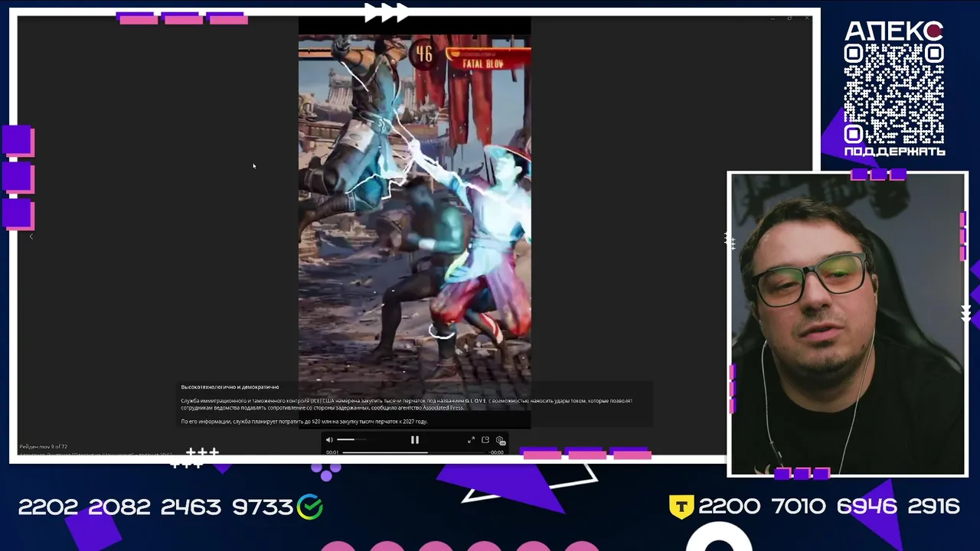Click the ПОДДЕРЖАТЬ label under the QR code
980x551 pixels.
pyautogui.click(x=894, y=152)
